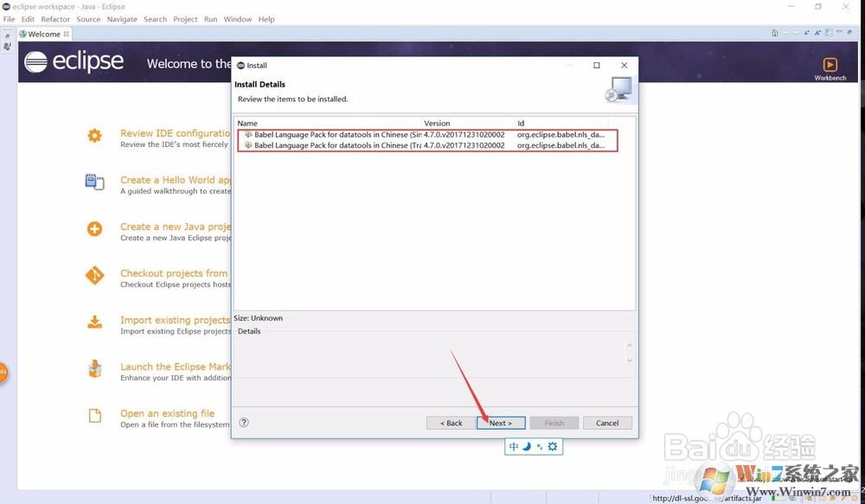Click top icon in the left trim bar
865x504 pixels.
7,35
